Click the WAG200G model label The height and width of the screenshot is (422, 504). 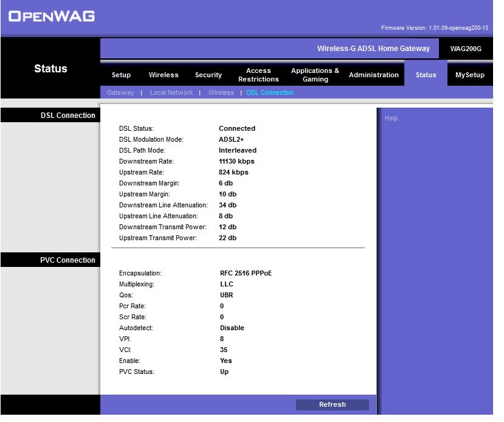click(466, 49)
